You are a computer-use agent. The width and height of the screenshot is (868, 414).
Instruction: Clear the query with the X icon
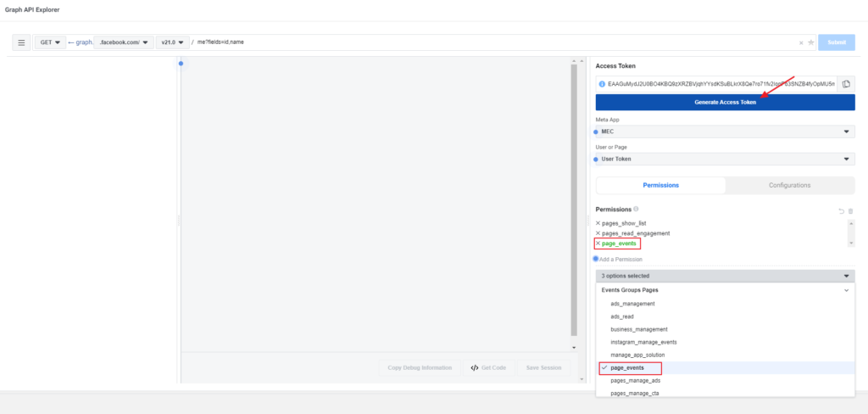coord(801,42)
